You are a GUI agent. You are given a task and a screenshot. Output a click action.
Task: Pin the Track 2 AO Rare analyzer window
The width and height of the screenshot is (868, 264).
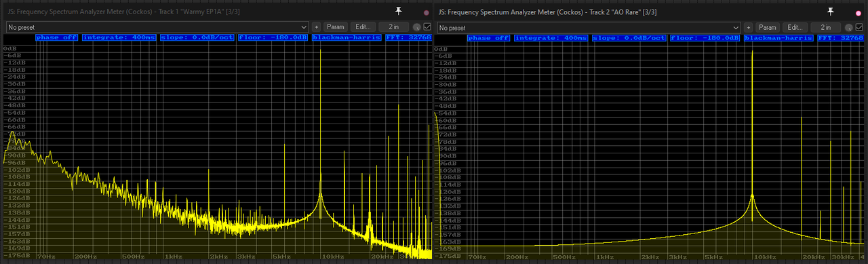click(x=831, y=12)
